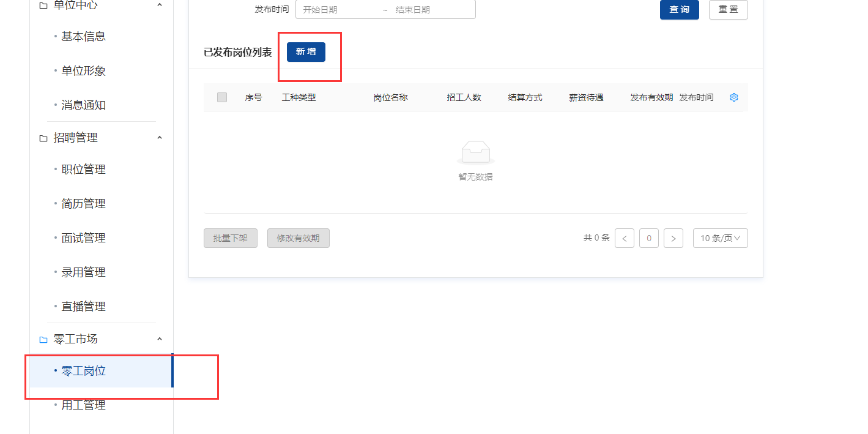The image size is (868, 434).
Task: Collapse the 单位中心 menu section
Action: [x=160, y=5]
